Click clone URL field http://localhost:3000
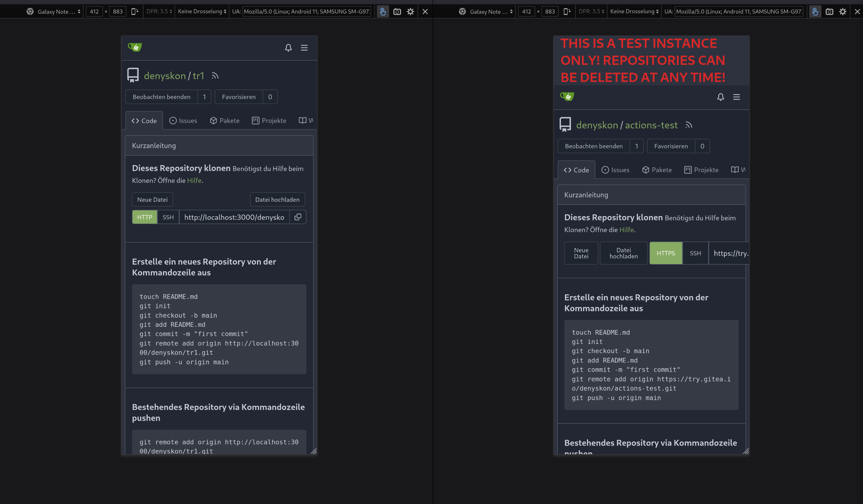Image resolution: width=863 pixels, height=504 pixels. (234, 217)
